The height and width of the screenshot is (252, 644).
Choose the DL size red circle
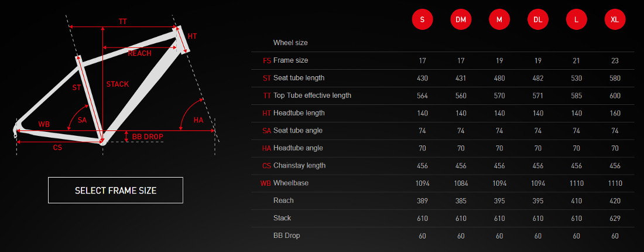(x=538, y=19)
